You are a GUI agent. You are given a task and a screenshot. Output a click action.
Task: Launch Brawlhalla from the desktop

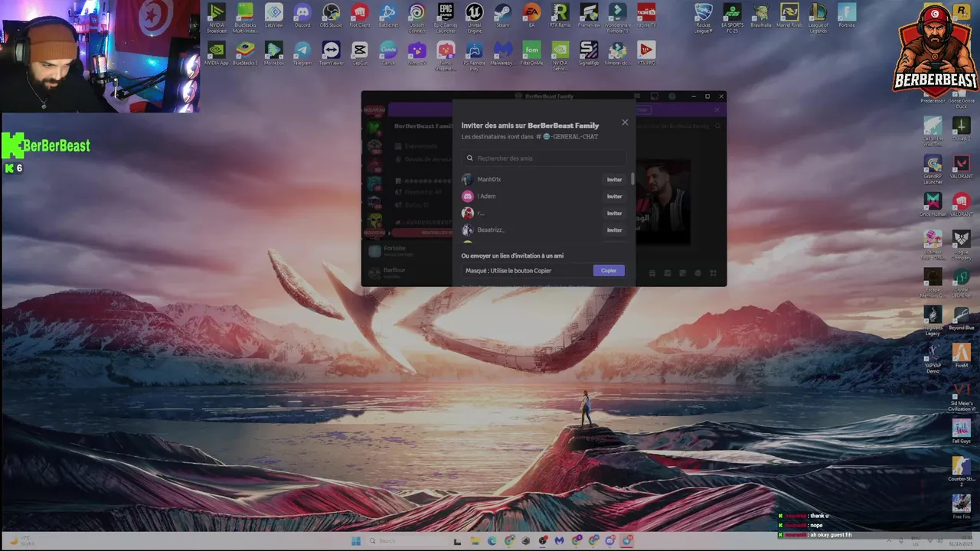(761, 16)
